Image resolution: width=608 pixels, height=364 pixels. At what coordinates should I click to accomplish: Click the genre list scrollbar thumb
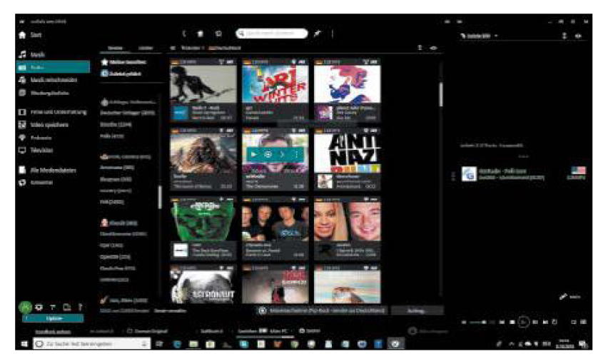[160, 197]
